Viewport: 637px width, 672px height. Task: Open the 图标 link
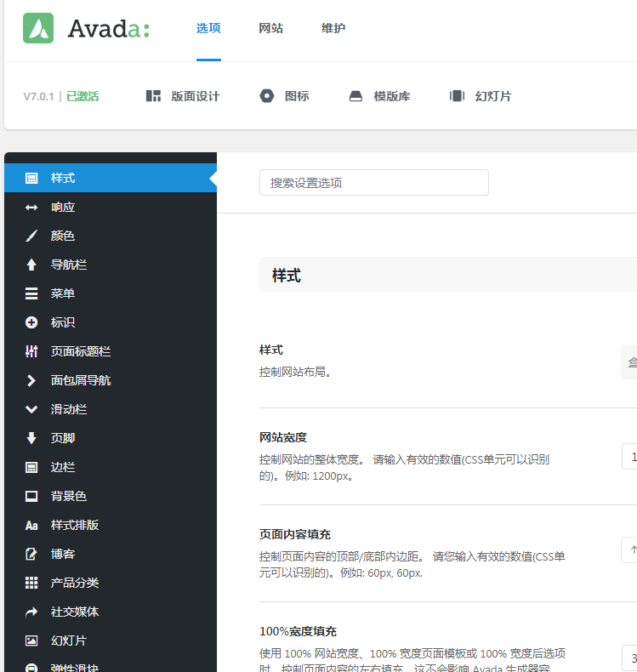[x=297, y=96]
